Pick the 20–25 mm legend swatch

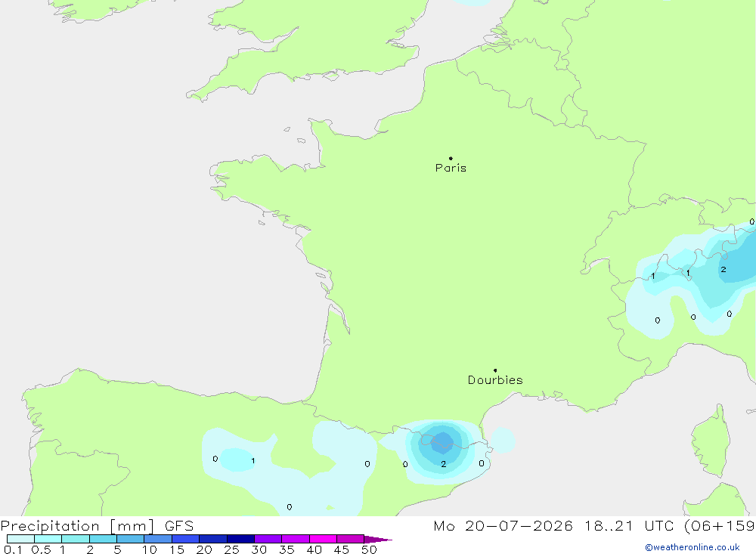click(212, 539)
